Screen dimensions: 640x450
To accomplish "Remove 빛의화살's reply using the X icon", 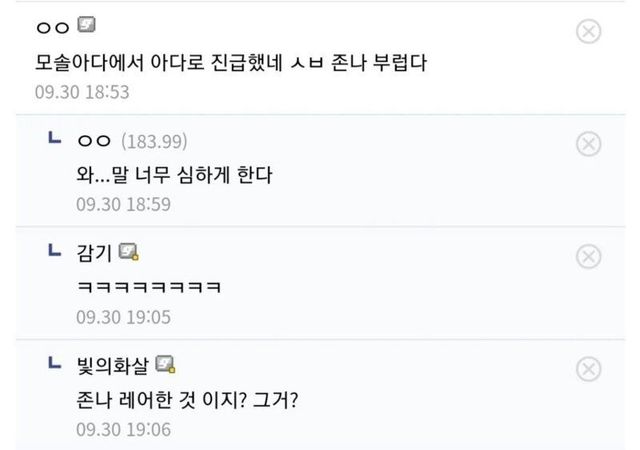I will coord(589,371).
